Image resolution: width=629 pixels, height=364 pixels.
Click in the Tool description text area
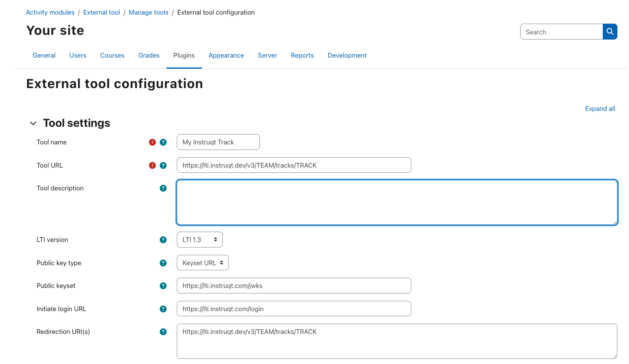397,202
